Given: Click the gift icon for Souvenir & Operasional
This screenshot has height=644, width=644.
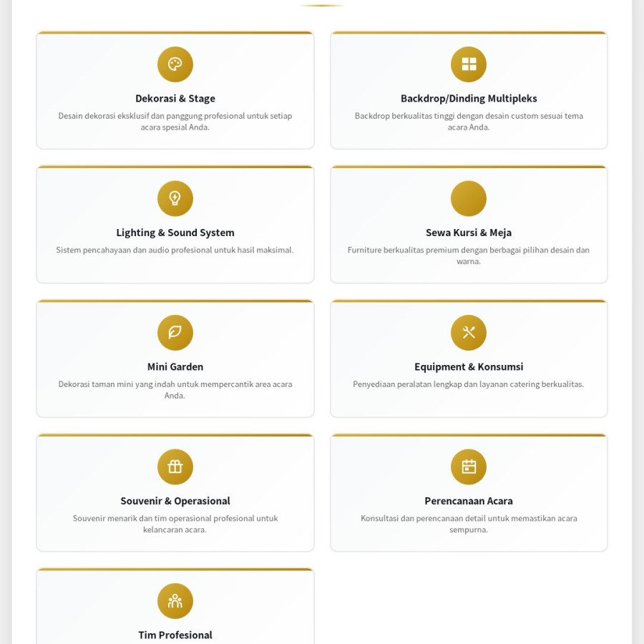Looking at the screenshot, I should [175, 467].
